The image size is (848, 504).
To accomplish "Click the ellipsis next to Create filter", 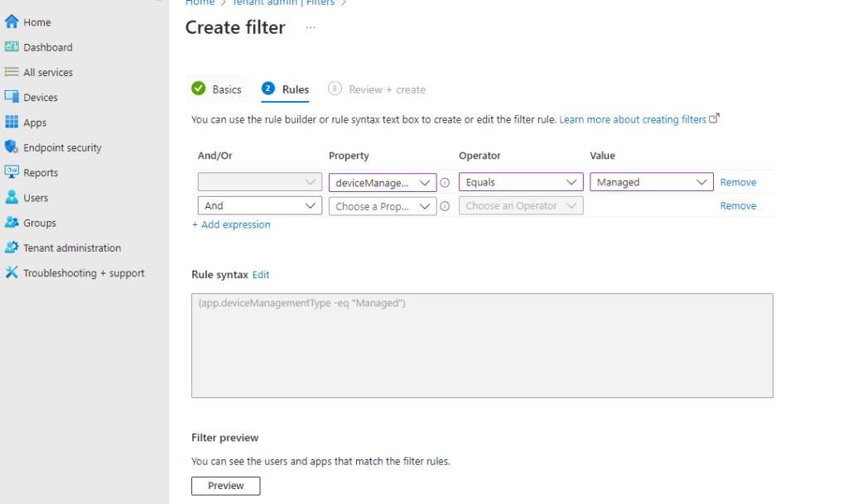I will click(311, 27).
